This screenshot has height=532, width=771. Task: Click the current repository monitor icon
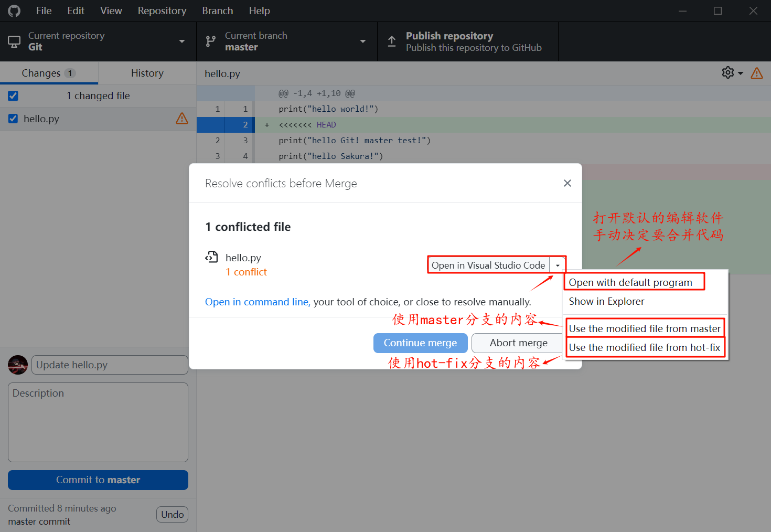pyautogui.click(x=14, y=41)
